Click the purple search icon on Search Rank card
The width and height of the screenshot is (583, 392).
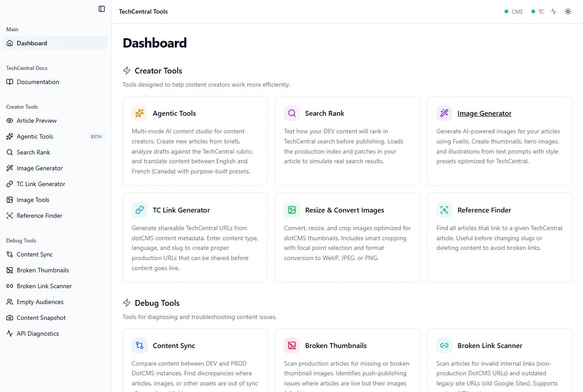pos(292,113)
